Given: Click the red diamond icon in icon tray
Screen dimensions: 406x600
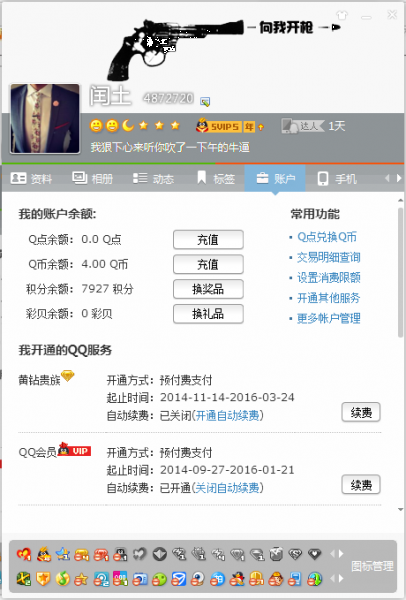Looking at the screenshot, I should 101,554.
